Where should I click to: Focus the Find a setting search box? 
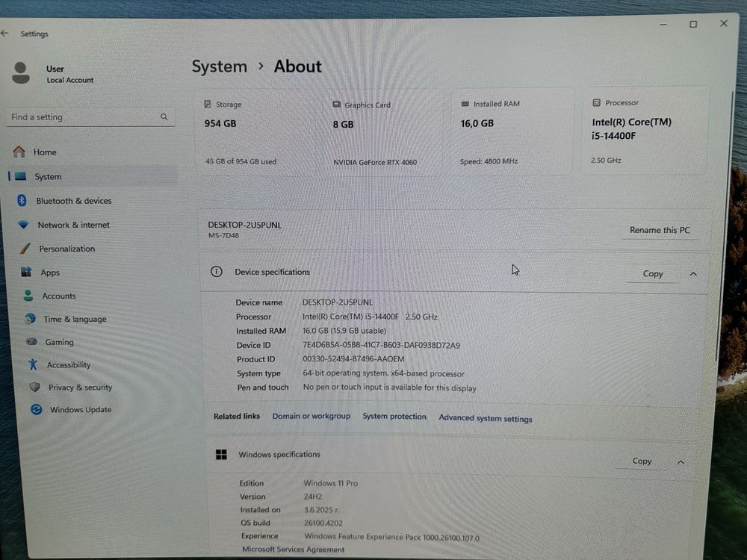coord(90,117)
